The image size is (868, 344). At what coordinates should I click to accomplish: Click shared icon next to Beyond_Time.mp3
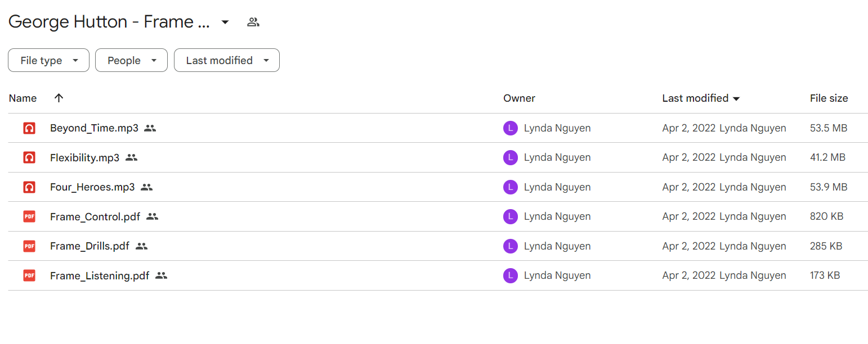150,128
